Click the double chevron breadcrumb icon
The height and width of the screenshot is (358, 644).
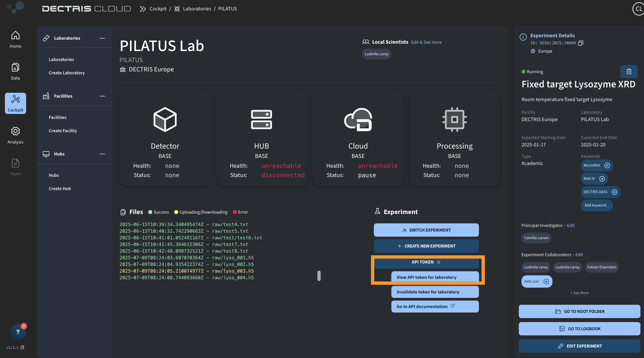(142, 9)
